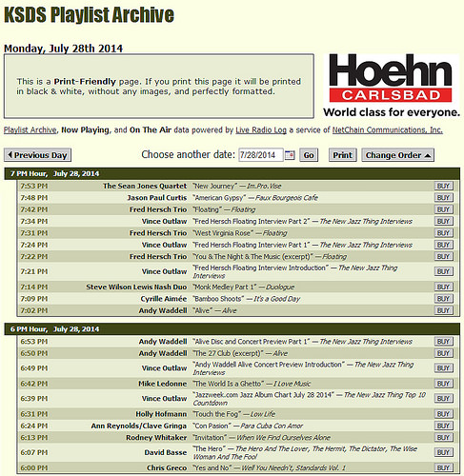This screenshot has height=476, width=464.
Task: Select the 6 PM Hour section header
Action: click(x=232, y=329)
